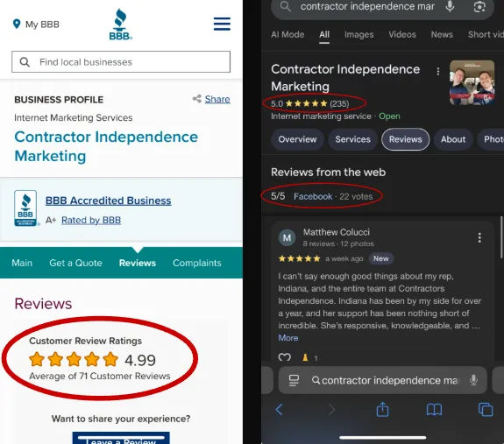Open Safari bookmarks book icon
Viewport: 504px width, 444px height.
coord(434,410)
